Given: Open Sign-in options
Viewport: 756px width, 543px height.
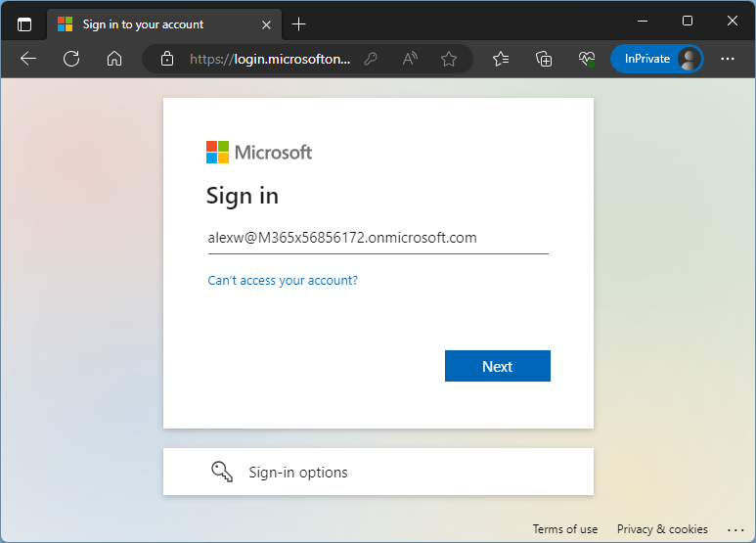Looking at the screenshot, I should pos(378,472).
